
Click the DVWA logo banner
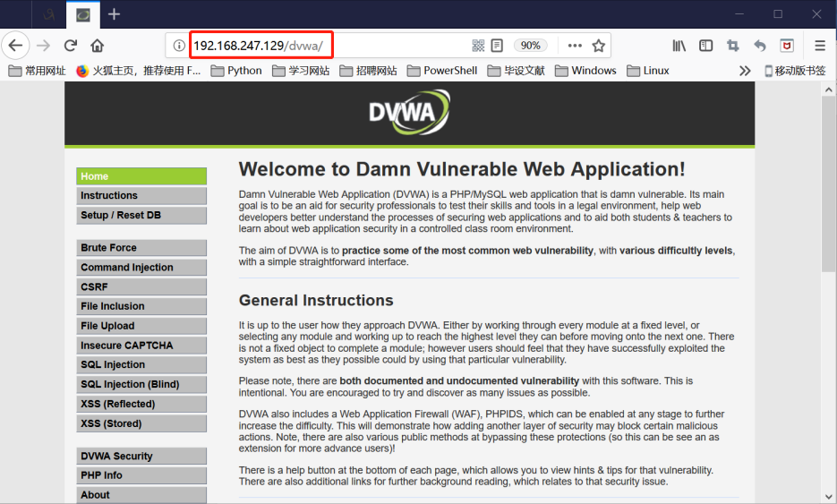point(409,112)
